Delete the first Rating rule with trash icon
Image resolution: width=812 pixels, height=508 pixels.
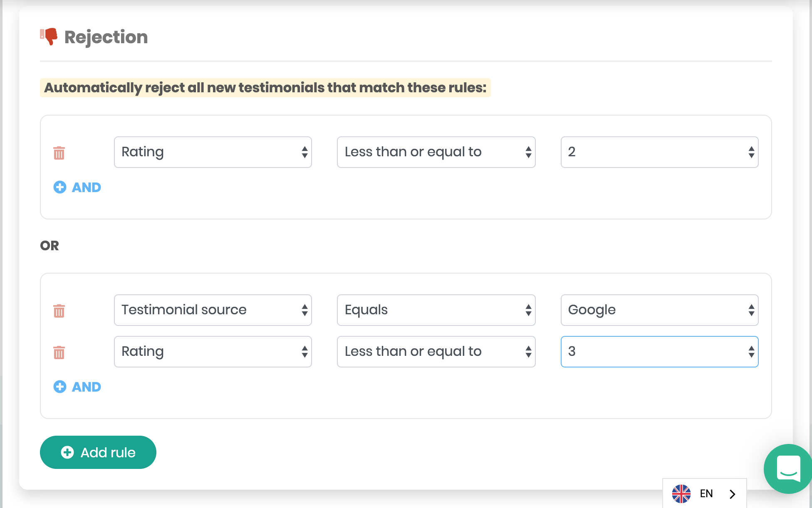(59, 153)
